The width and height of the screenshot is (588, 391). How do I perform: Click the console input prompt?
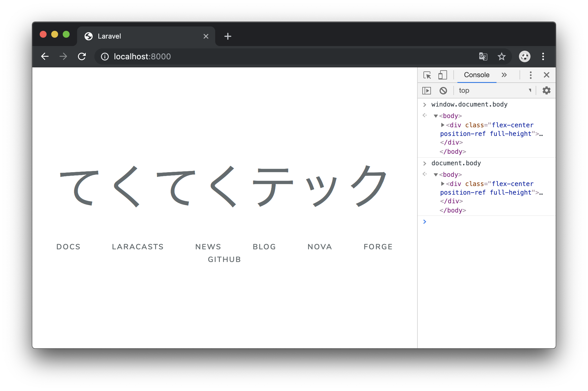coord(460,222)
